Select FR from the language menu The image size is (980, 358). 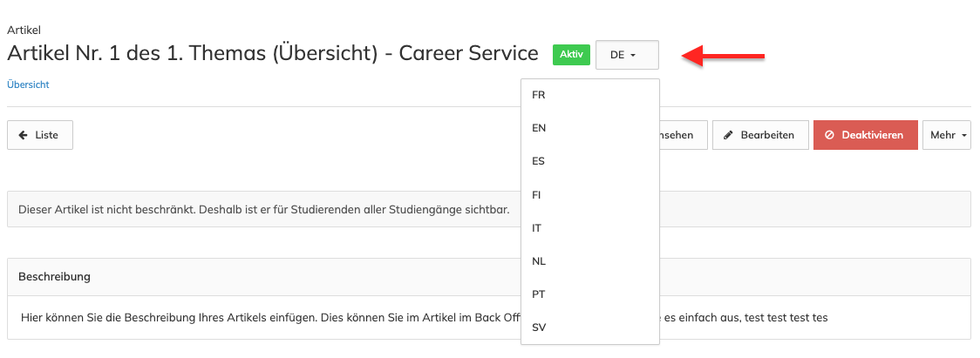pyautogui.click(x=539, y=95)
